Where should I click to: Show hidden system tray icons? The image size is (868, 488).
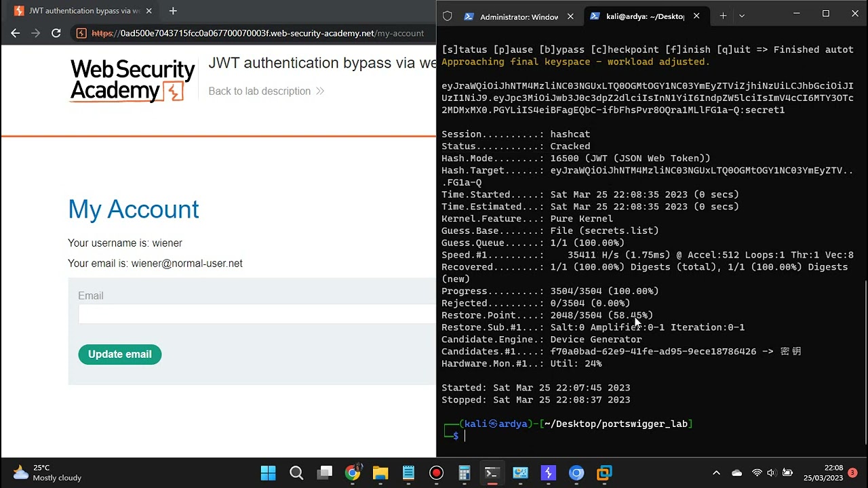pos(716,473)
